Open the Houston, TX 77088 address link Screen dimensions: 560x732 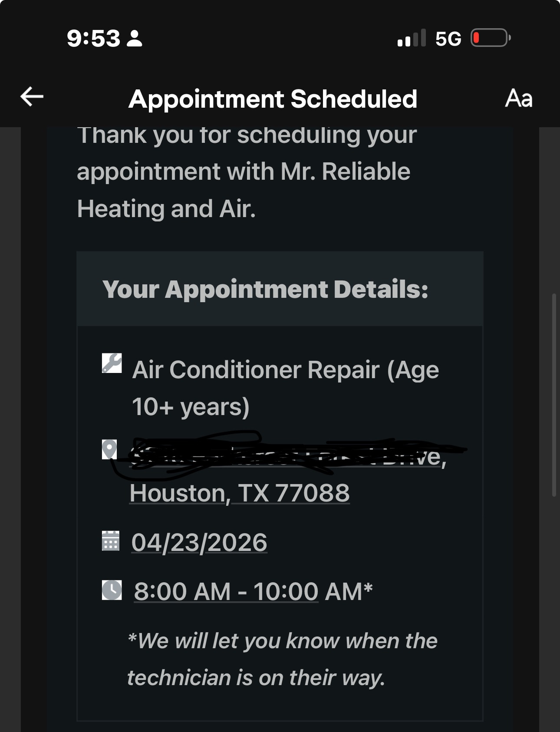[240, 493]
